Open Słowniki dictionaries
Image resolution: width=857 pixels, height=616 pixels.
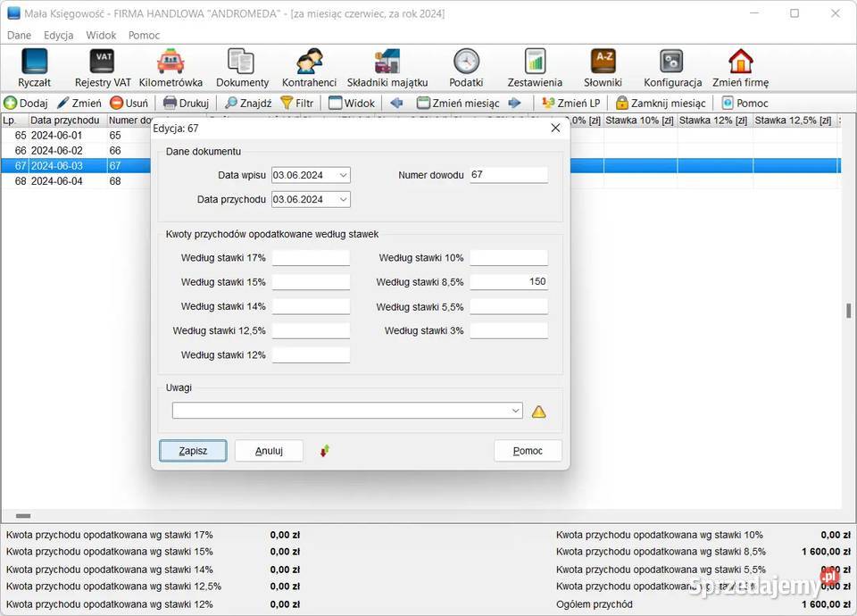603,68
